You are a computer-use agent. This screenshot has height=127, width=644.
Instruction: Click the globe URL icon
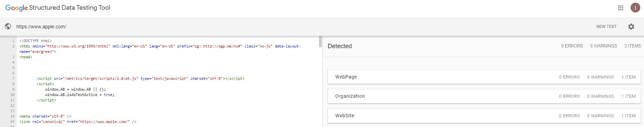point(8,26)
